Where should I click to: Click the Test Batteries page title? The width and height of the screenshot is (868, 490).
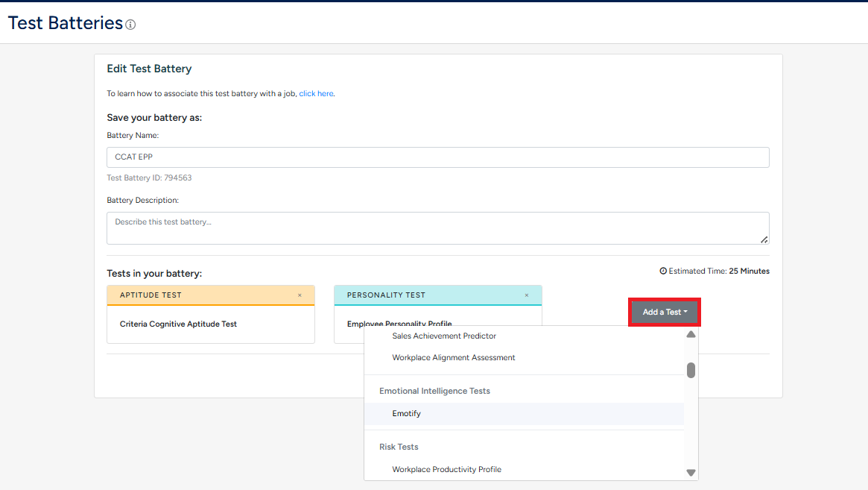click(x=66, y=23)
